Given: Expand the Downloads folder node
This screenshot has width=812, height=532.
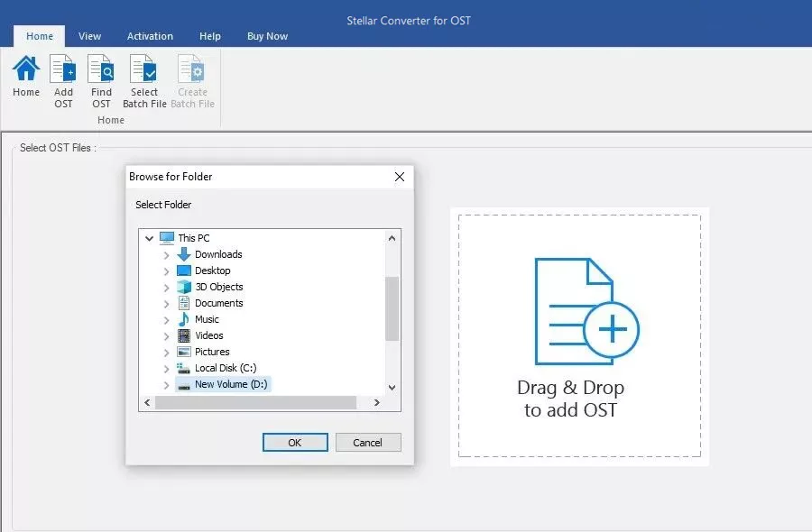Looking at the screenshot, I should (166, 255).
